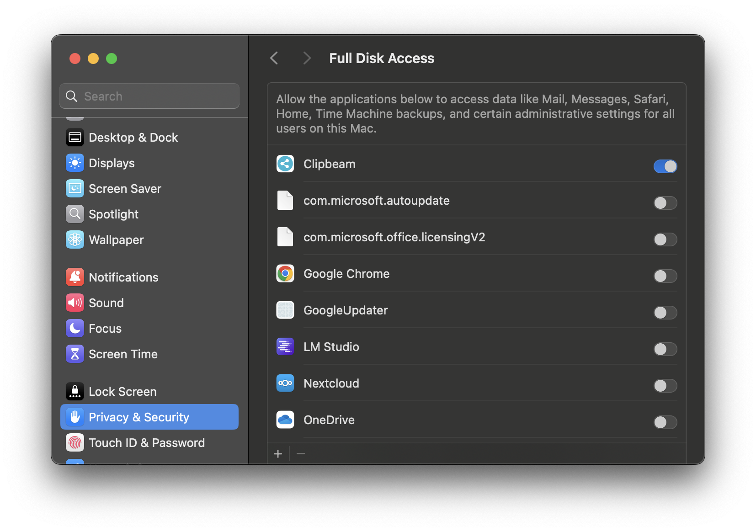756x532 pixels.
Task: Go back using the left chevron
Action: tap(274, 58)
